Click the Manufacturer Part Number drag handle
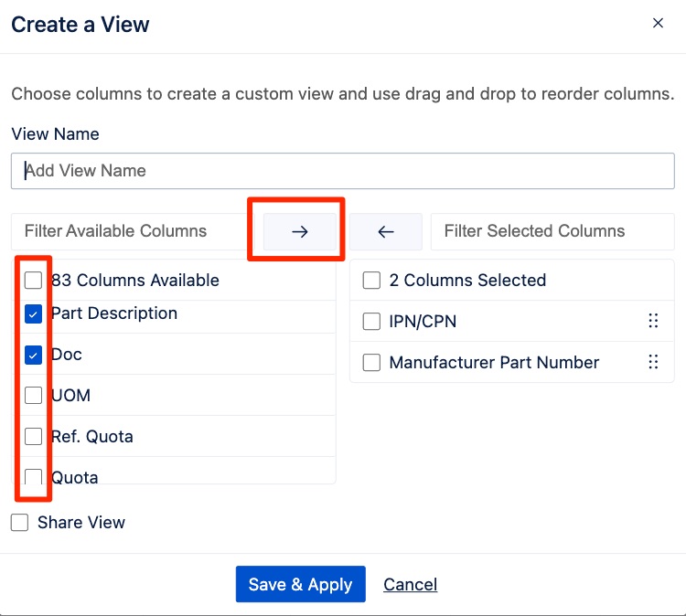 (653, 362)
